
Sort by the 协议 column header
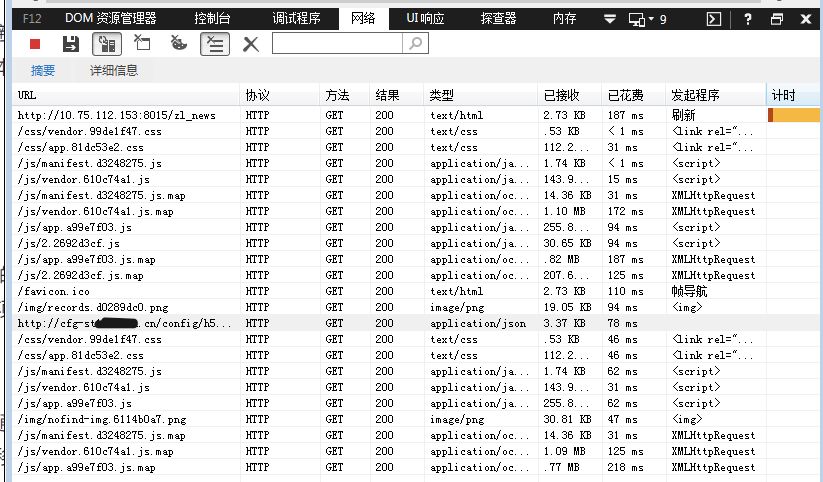pyautogui.click(x=280, y=95)
